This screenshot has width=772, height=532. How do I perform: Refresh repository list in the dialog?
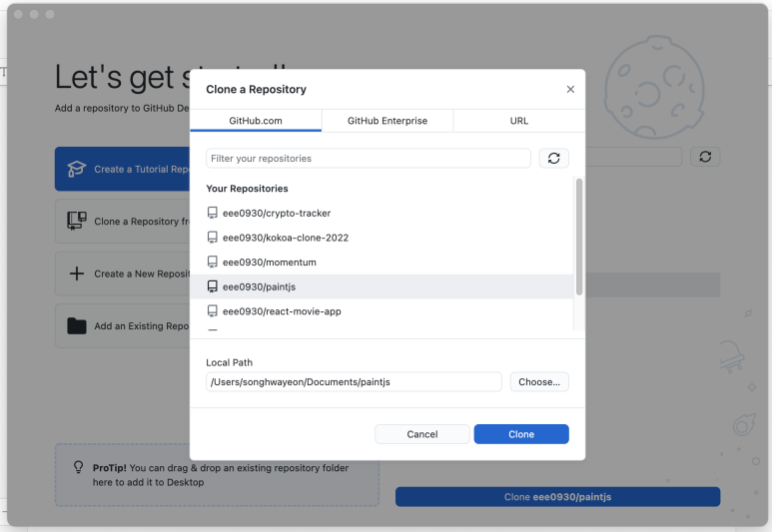click(554, 159)
